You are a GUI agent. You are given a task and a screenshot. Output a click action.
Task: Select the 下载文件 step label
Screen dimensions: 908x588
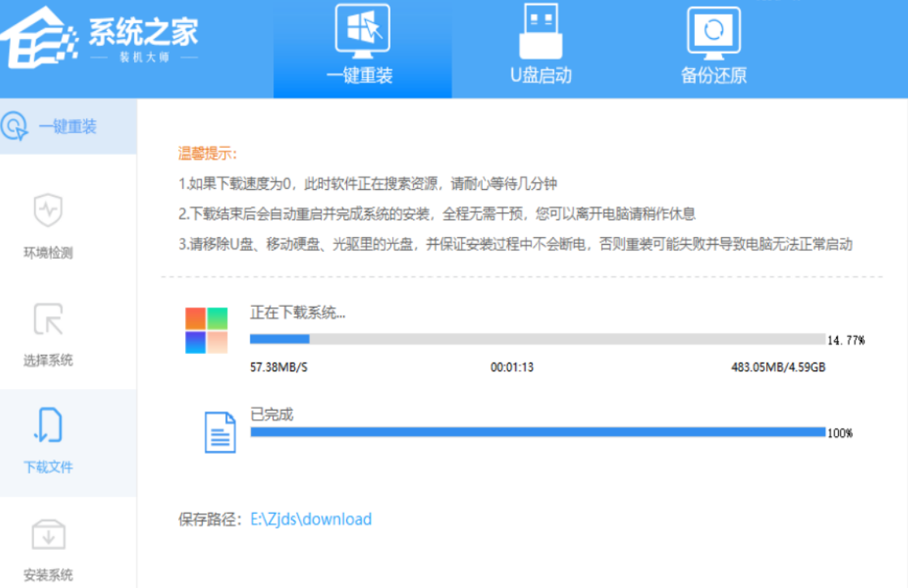[48, 467]
